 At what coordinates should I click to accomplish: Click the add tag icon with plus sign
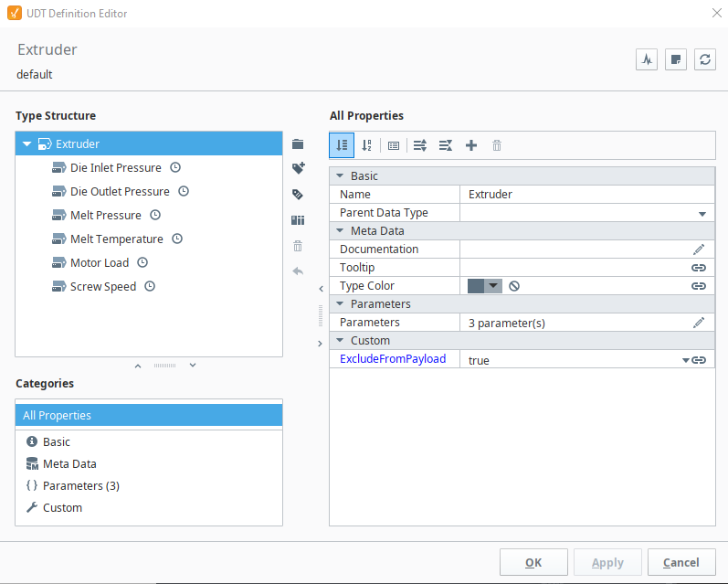[x=298, y=169]
